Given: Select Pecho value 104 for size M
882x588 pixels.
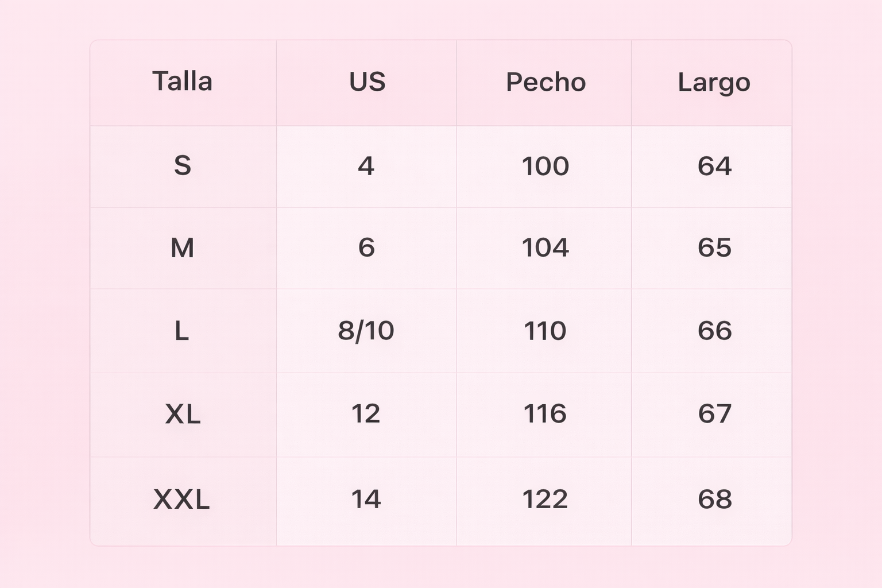Looking at the screenshot, I should point(545,248).
